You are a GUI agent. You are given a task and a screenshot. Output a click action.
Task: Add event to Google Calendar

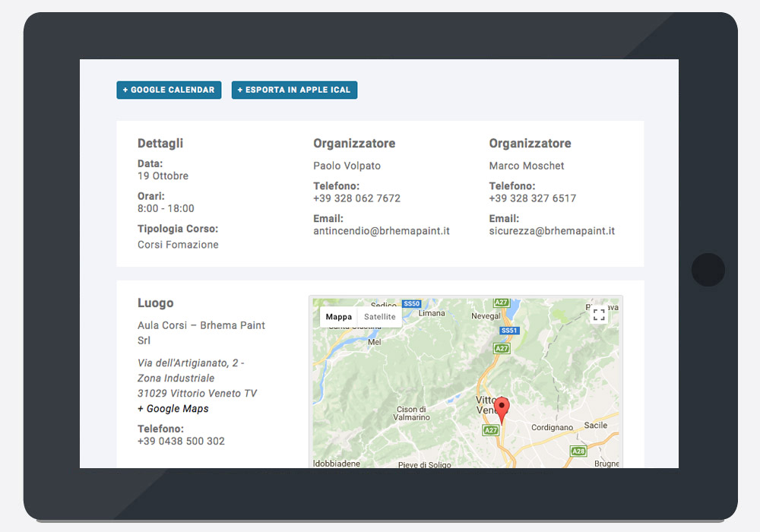click(x=169, y=90)
